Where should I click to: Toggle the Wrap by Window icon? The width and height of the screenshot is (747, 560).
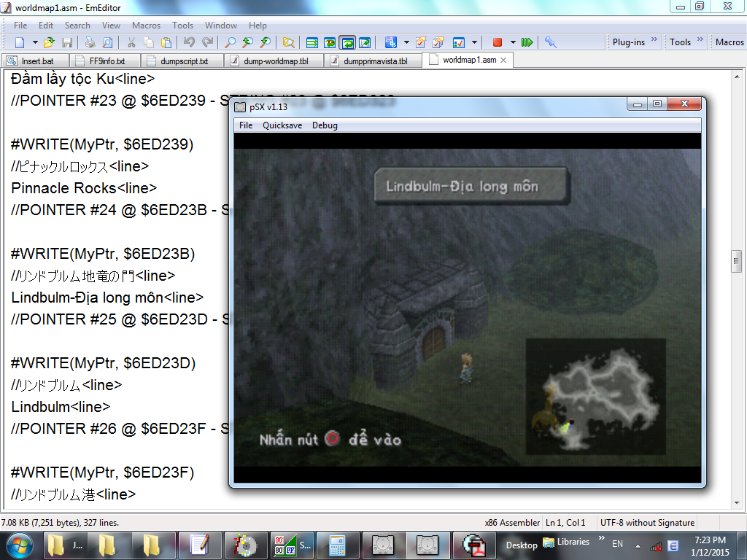tap(347, 42)
